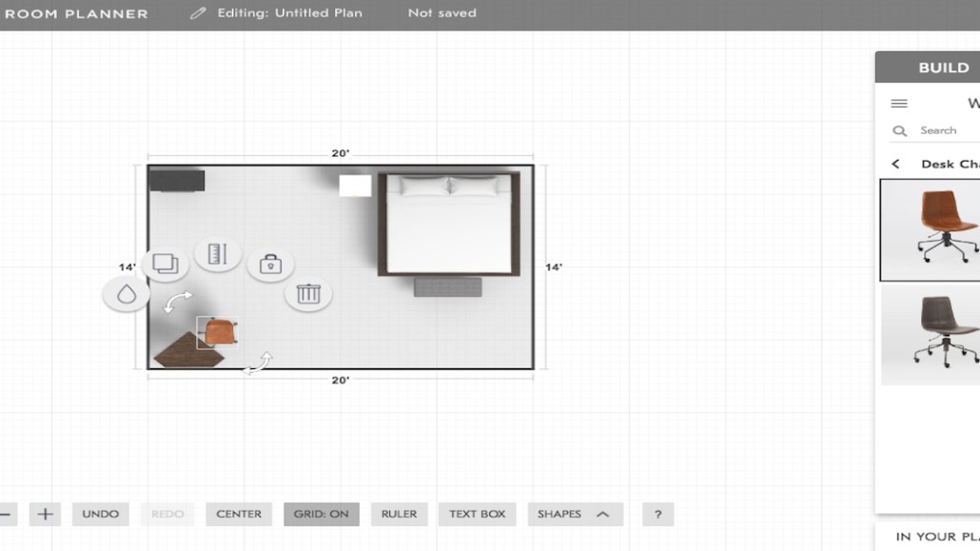Click the rotate arrow above the chair
Image resolution: width=980 pixels, height=551 pixels.
pyautogui.click(x=177, y=303)
